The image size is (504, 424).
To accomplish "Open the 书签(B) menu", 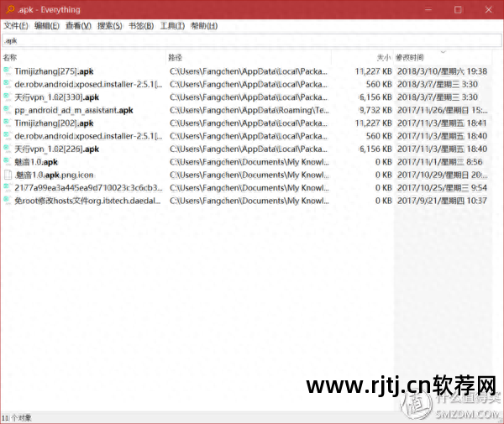I will click(x=141, y=26).
